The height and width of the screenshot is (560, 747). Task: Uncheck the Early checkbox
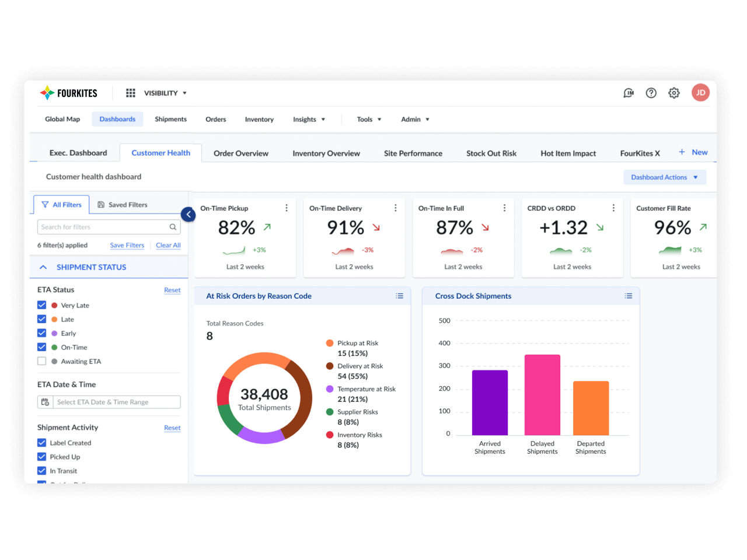[x=41, y=333]
